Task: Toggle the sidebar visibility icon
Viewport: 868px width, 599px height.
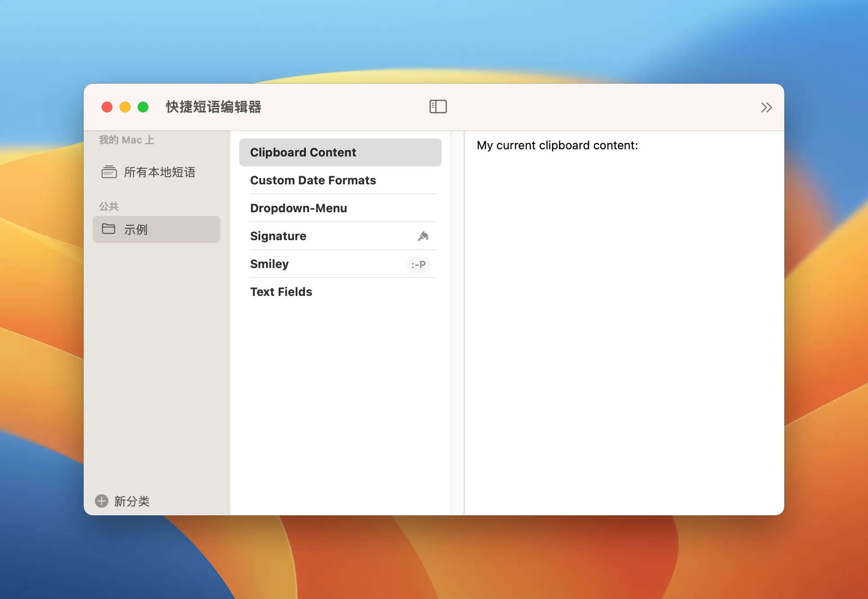Action: (x=438, y=107)
